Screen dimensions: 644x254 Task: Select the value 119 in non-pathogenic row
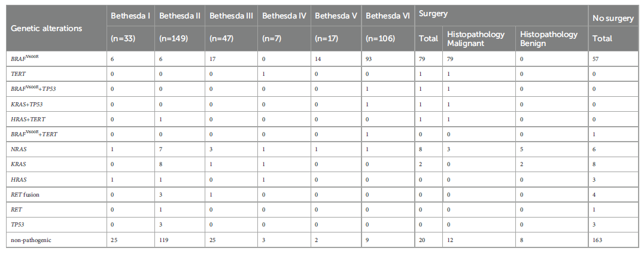(x=165, y=240)
